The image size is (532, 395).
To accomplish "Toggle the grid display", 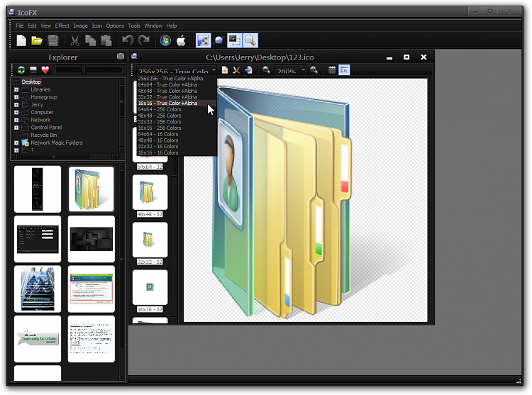I will point(332,70).
